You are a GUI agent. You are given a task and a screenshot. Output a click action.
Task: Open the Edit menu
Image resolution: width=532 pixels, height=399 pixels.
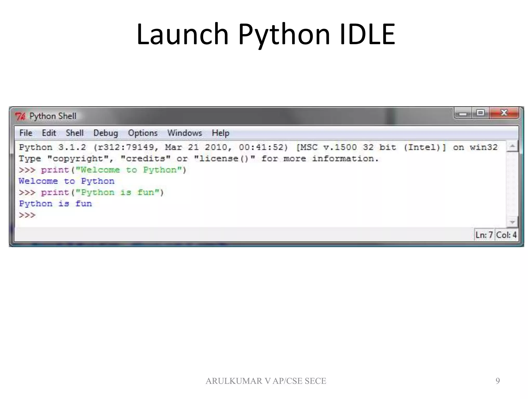coord(49,133)
